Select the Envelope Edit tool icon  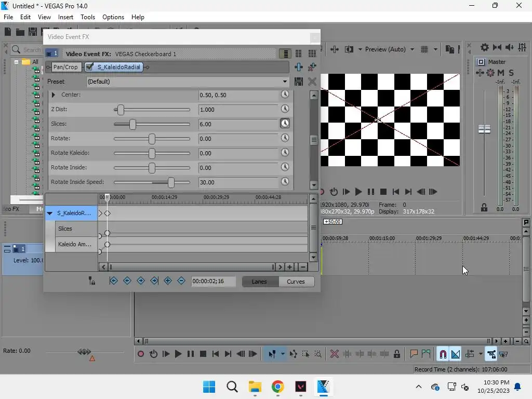294,354
